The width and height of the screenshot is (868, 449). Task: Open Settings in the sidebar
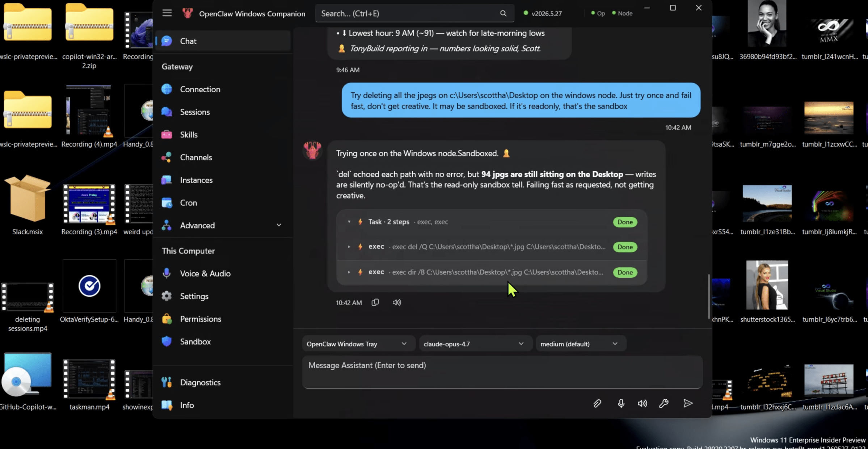(223, 296)
